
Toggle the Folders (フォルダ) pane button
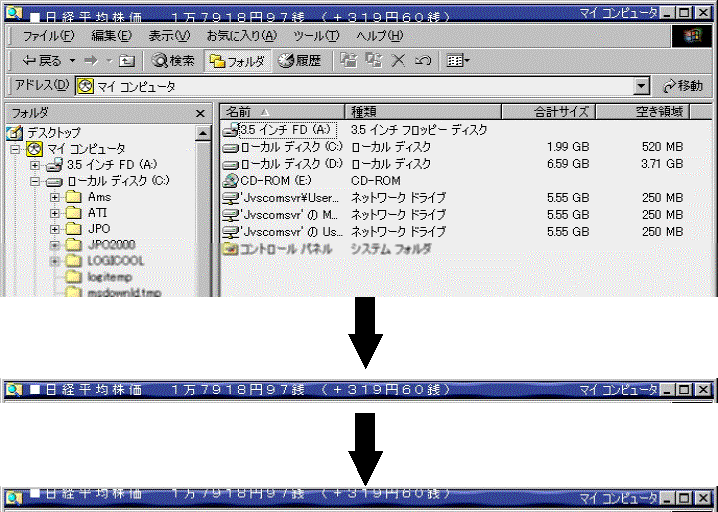(237, 61)
